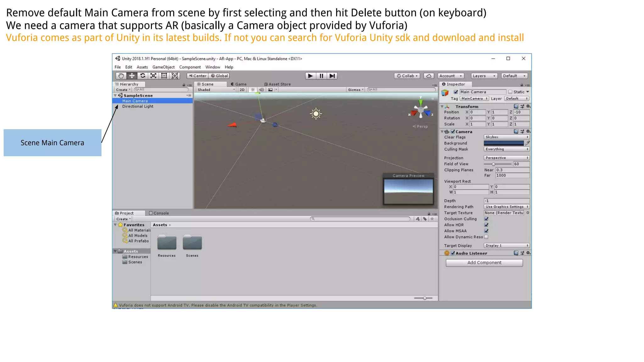Open the Projection Perspective dropdown
The width and height of the screenshot is (644, 362).
click(507, 158)
